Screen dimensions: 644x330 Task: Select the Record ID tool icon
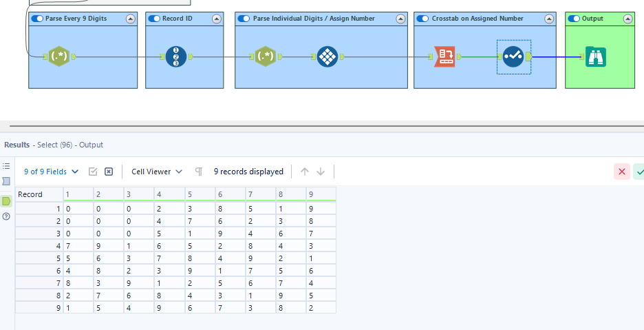[x=176, y=56]
